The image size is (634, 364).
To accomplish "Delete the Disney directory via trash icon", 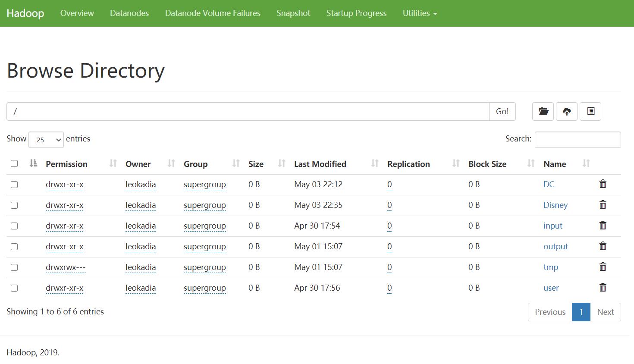I will tap(603, 205).
